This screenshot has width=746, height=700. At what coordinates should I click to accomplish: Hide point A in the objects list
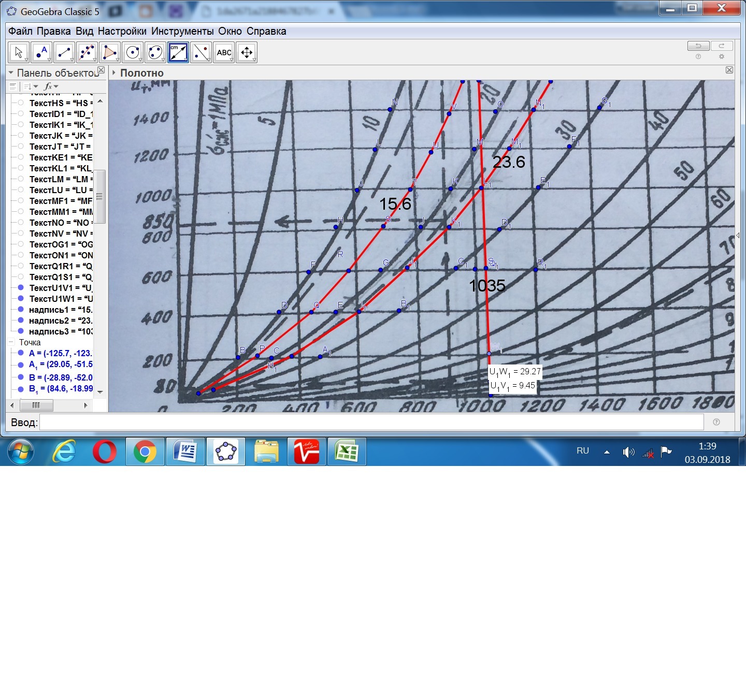pos(21,353)
